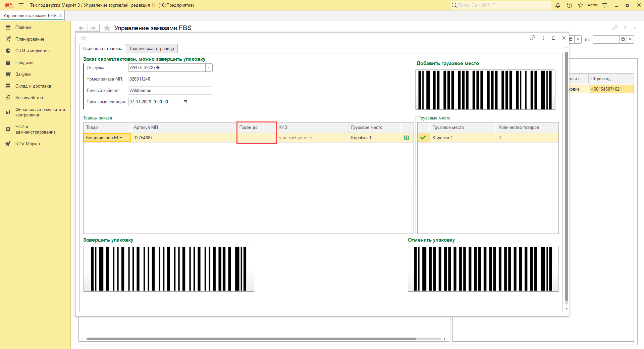Viewport: 644px width, 349px height.
Task: Select Основная страница tab
Action: click(x=103, y=49)
